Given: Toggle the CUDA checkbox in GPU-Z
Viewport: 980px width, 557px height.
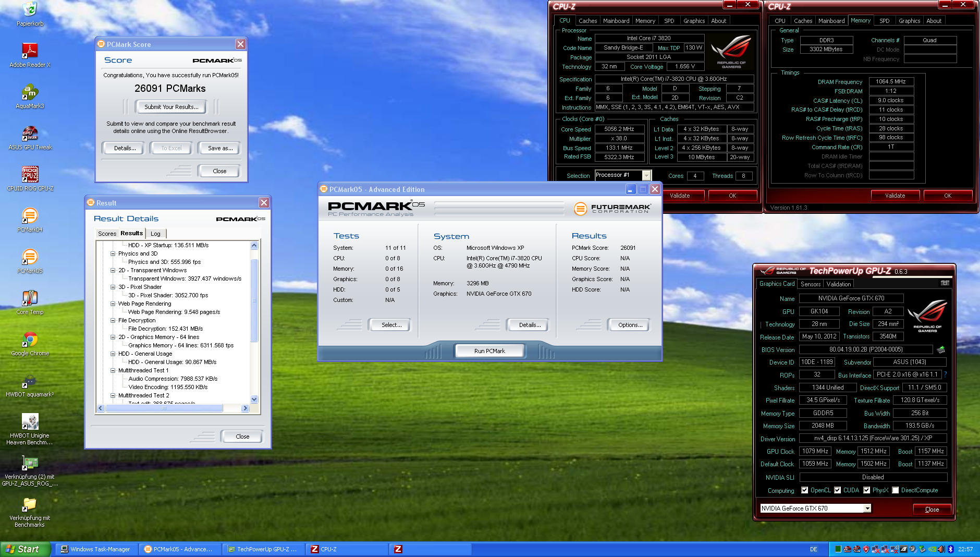Looking at the screenshot, I should click(838, 490).
